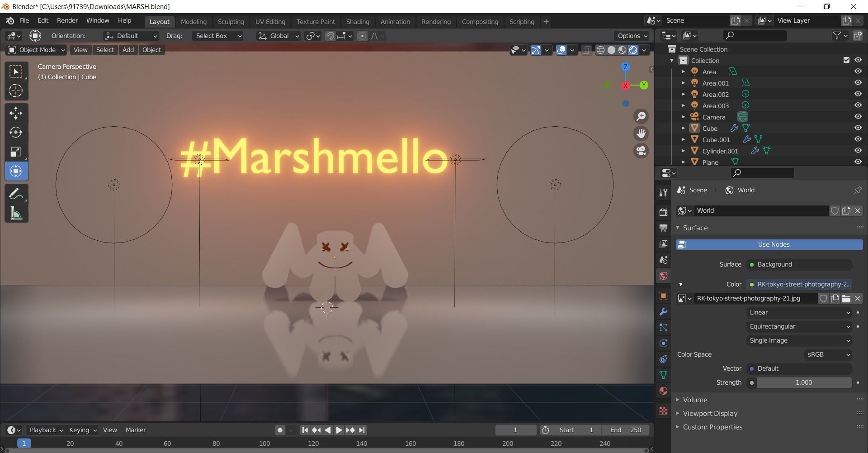The width and height of the screenshot is (868, 453).
Task: Hide the Camera object in outliner
Action: click(x=858, y=117)
